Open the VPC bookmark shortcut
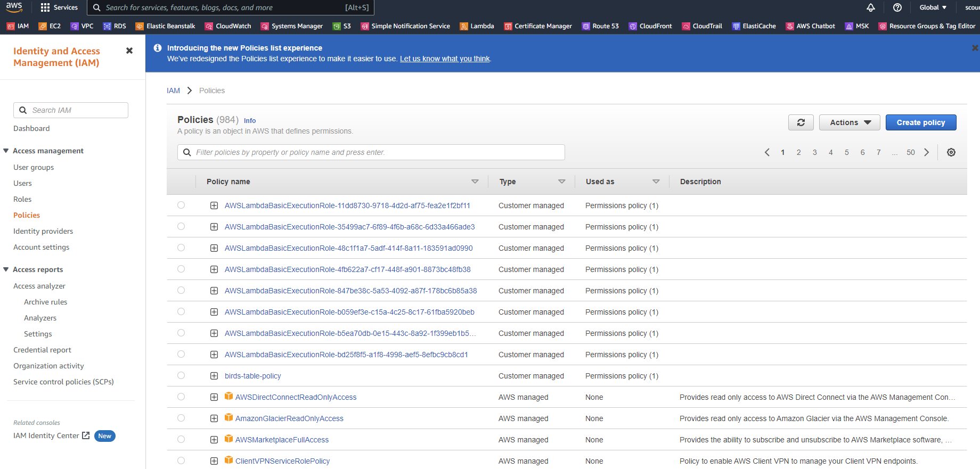The width and height of the screenshot is (980, 469). pyautogui.click(x=82, y=26)
